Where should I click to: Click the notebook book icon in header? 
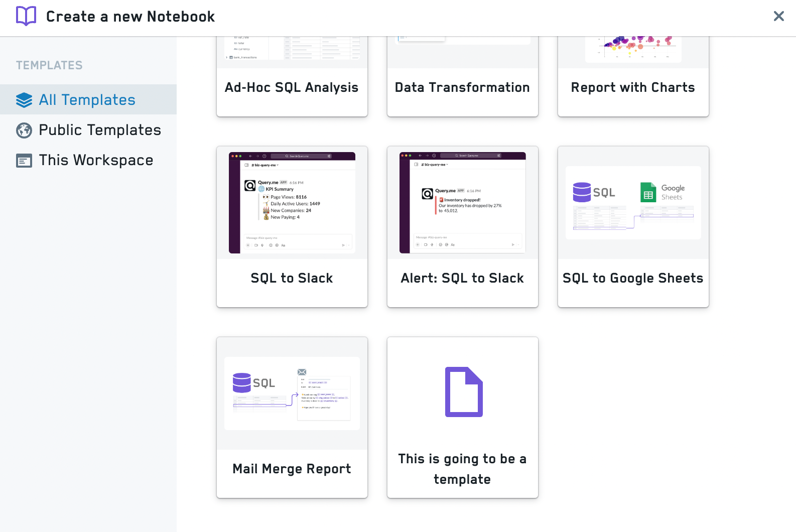(x=26, y=16)
